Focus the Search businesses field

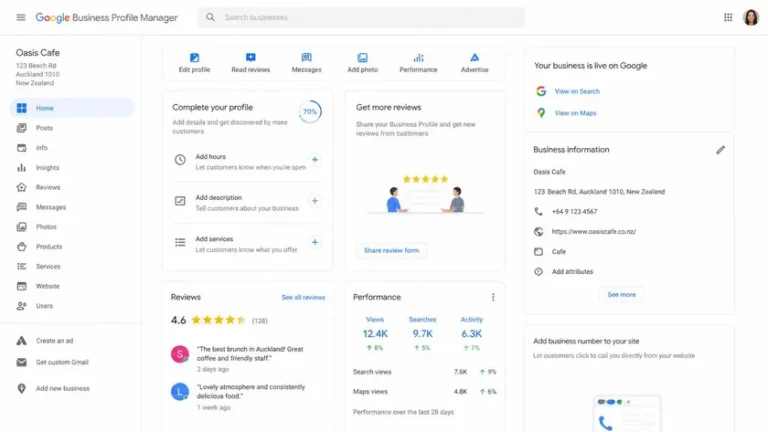[361, 18]
